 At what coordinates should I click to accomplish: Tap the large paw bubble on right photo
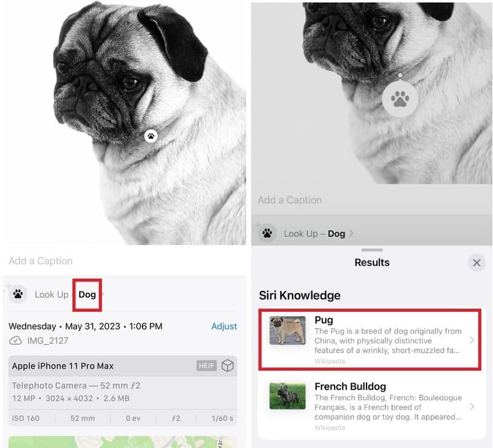pos(400,99)
